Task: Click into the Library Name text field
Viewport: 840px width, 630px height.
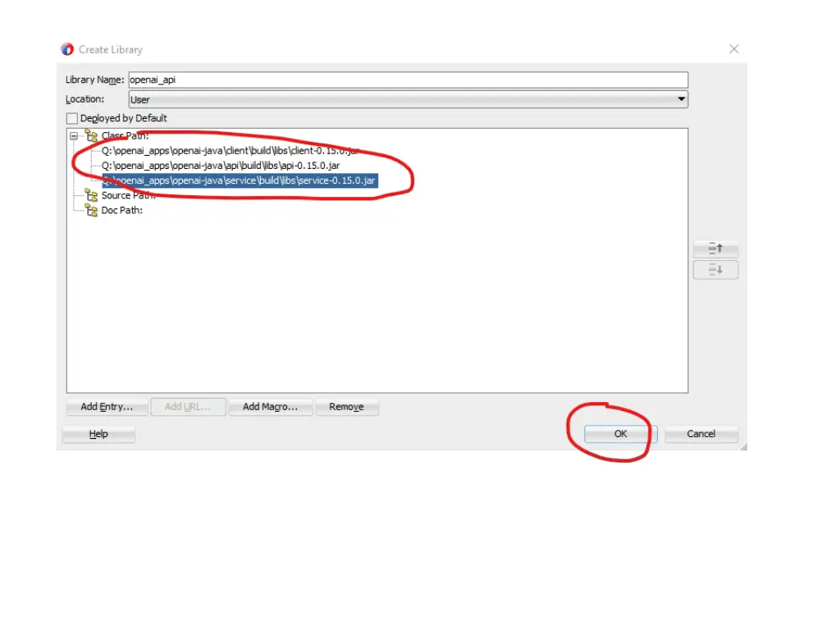Action: click(408, 80)
